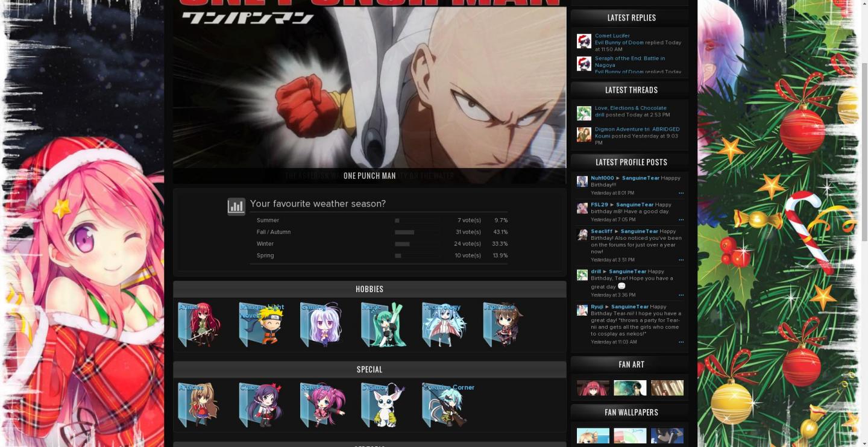Expand options on drill's birthday post
Image resolution: width=868 pixels, height=447 pixels.
[681, 295]
